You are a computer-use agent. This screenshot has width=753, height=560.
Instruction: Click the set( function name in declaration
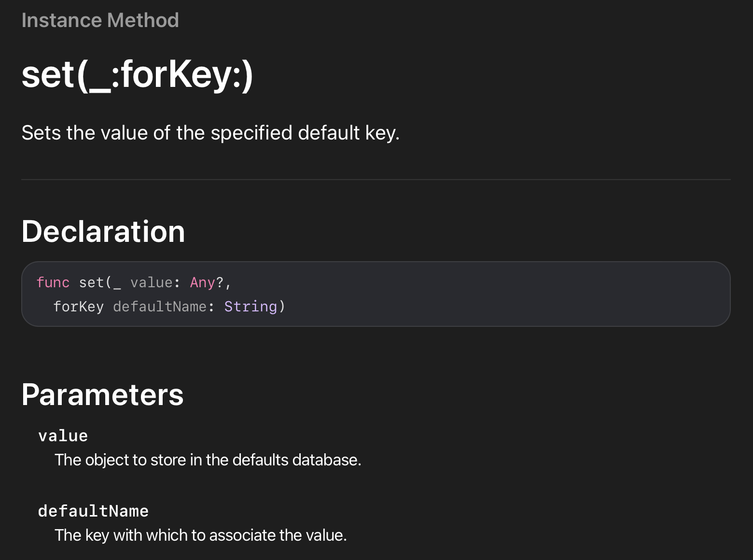pos(95,282)
